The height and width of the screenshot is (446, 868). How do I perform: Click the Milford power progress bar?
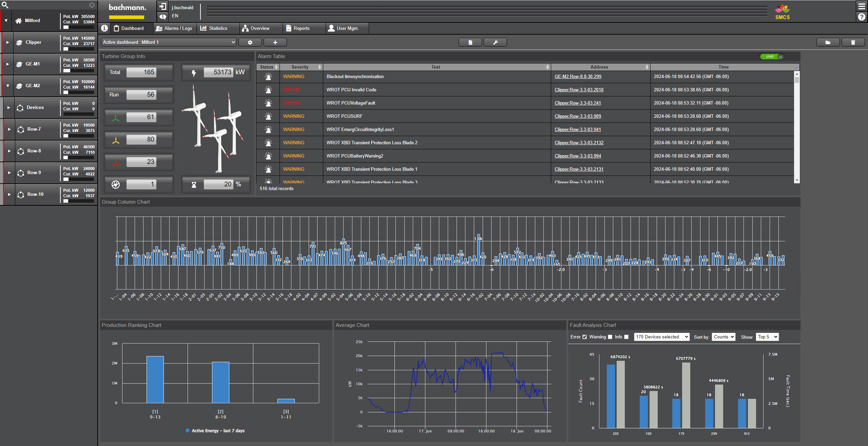coord(79,27)
